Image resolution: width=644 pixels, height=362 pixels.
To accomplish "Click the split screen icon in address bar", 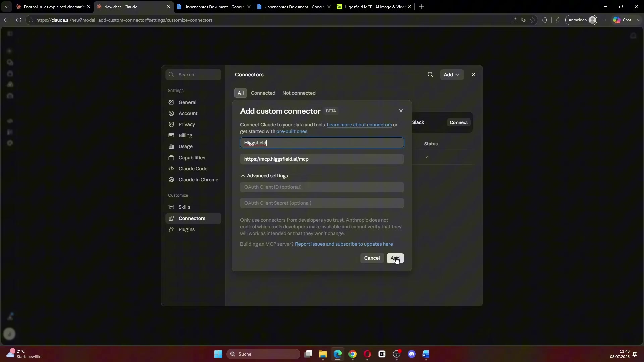I will point(514,20).
